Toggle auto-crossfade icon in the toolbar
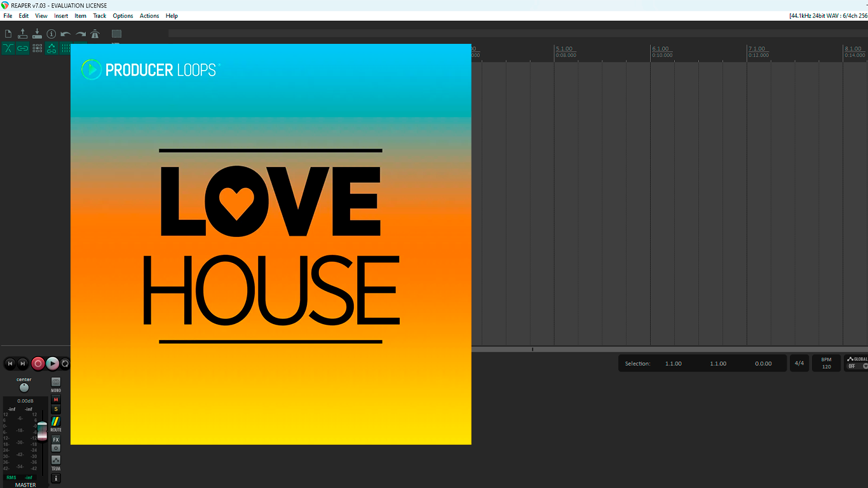This screenshot has height=488, width=868. tap(8, 48)
